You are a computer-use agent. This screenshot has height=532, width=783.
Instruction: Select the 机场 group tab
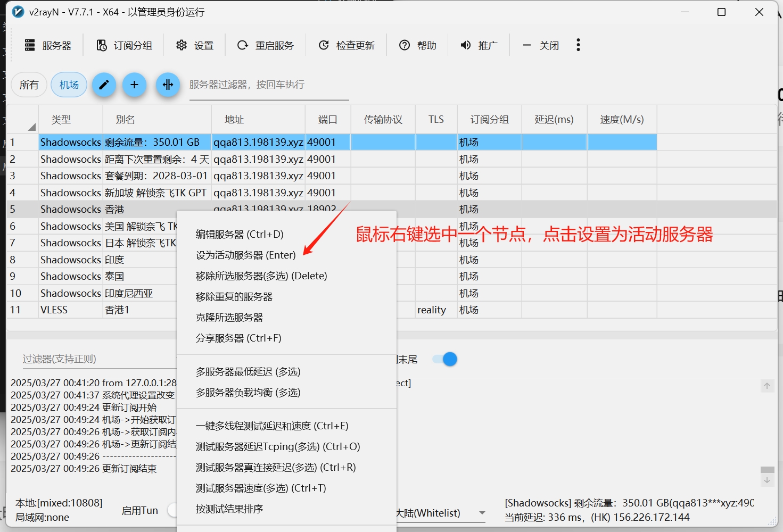point(69,85)
